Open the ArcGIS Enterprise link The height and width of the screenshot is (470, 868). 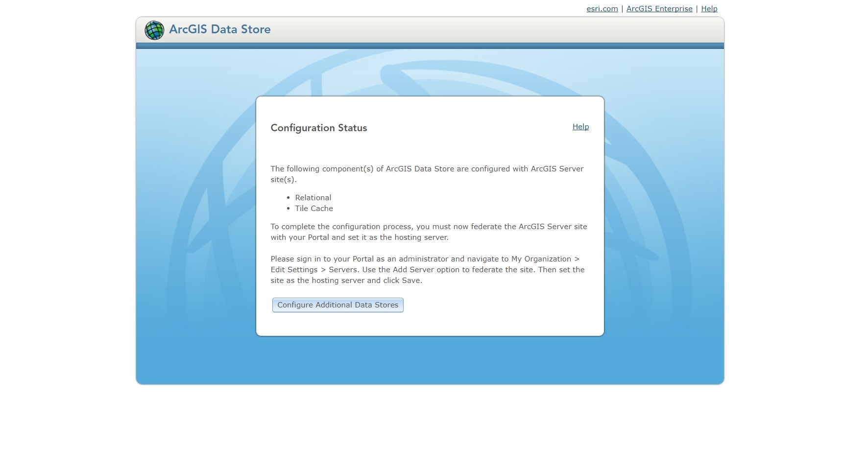(x=659, y=9)
